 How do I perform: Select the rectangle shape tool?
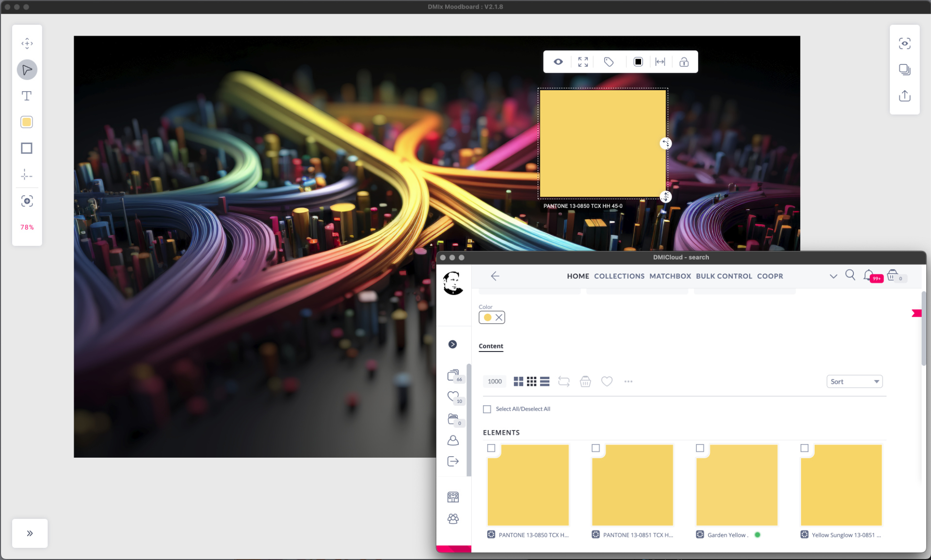point(27,148)
